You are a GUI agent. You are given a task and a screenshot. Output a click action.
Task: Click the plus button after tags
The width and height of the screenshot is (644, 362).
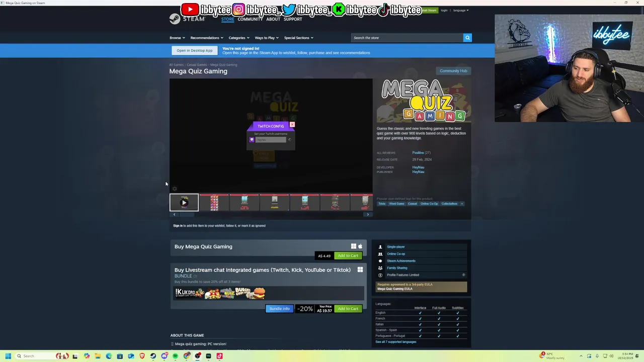462,204
